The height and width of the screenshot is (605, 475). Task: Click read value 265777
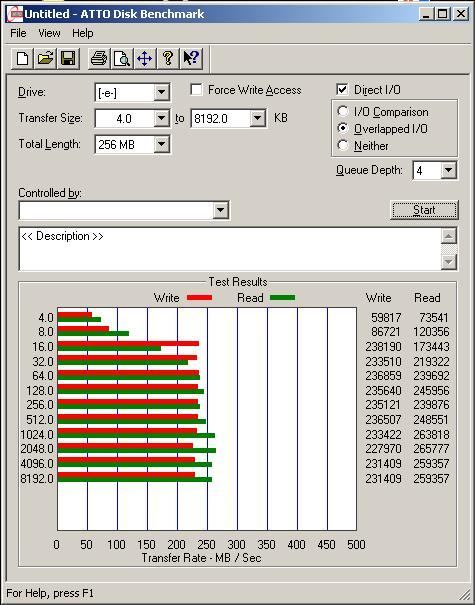coord(431,449)
